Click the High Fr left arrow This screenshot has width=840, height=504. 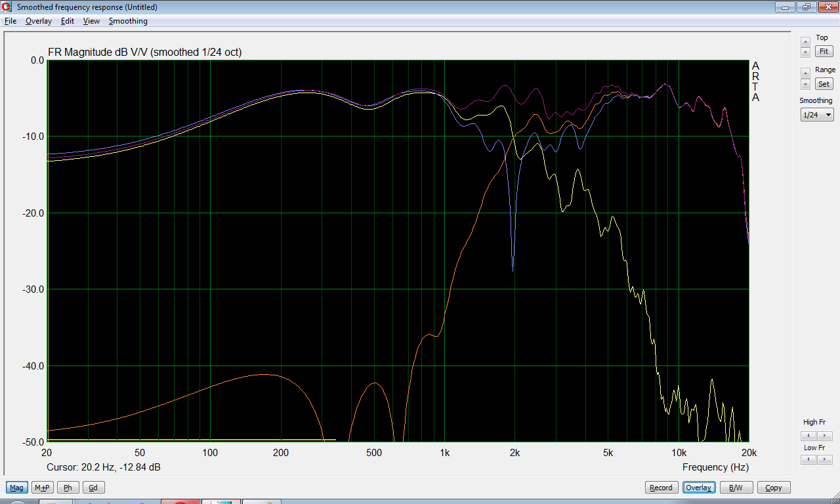click(809, 436)
